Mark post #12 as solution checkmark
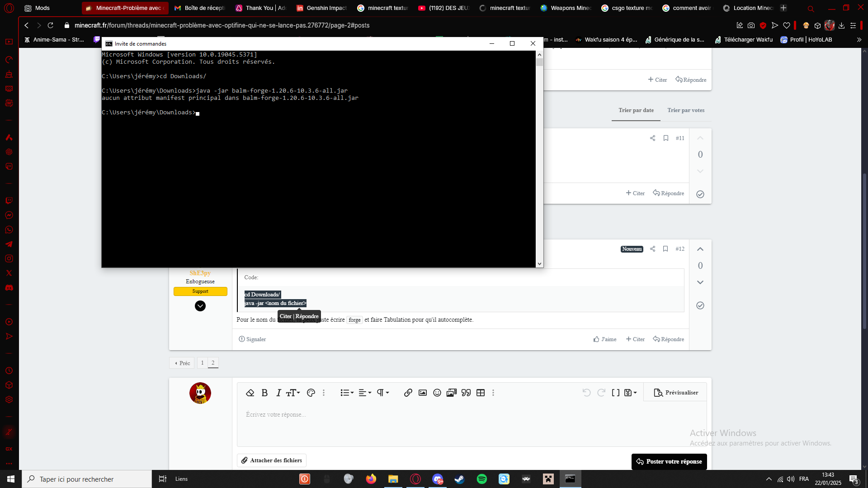The image size is (868, 488). (700, 305)
